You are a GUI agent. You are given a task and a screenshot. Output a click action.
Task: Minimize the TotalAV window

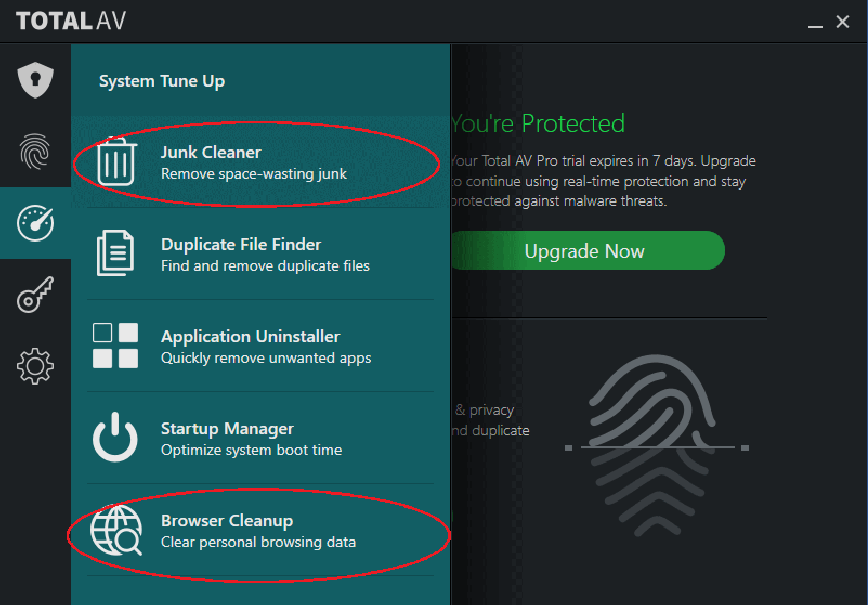tap(815, 22)
